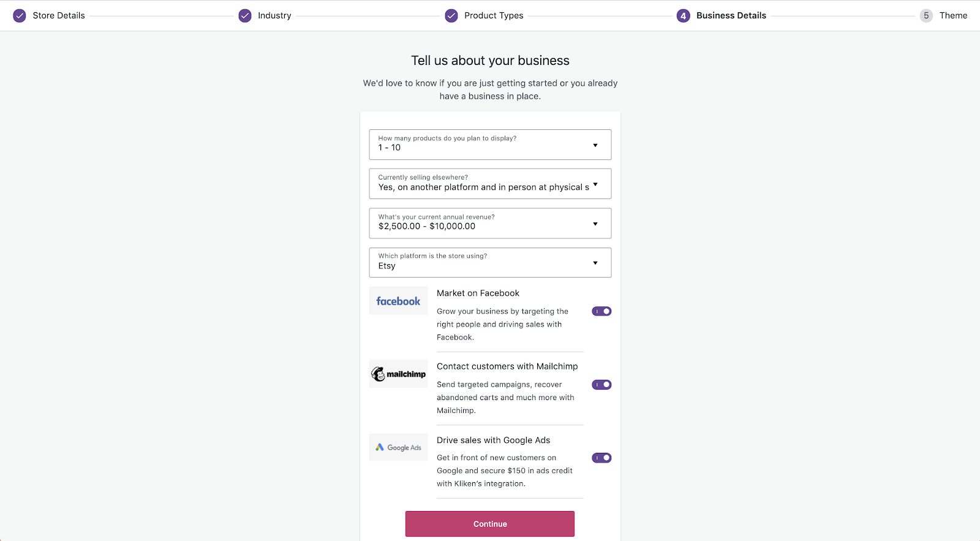Select the Store Details step
This screenshot has width=980, height=541.
pyautogui.click(x=59, y=15)
